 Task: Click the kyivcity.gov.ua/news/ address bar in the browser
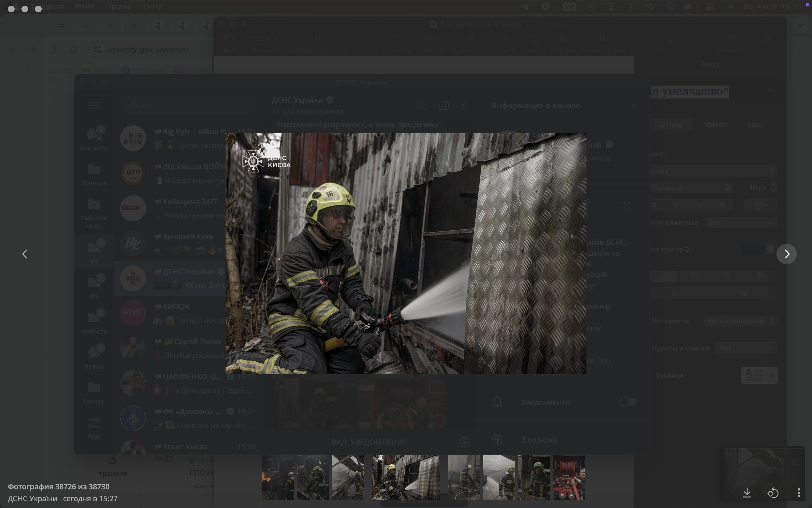point(148,50)
